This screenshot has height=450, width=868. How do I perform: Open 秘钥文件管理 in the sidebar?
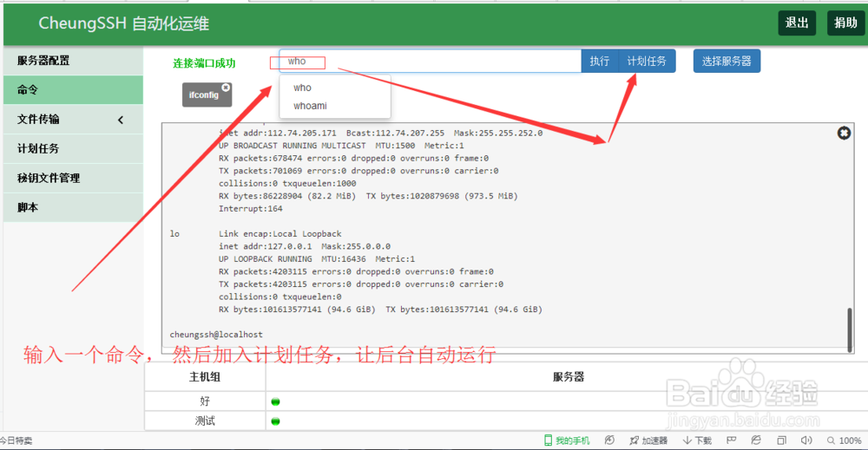73,178
